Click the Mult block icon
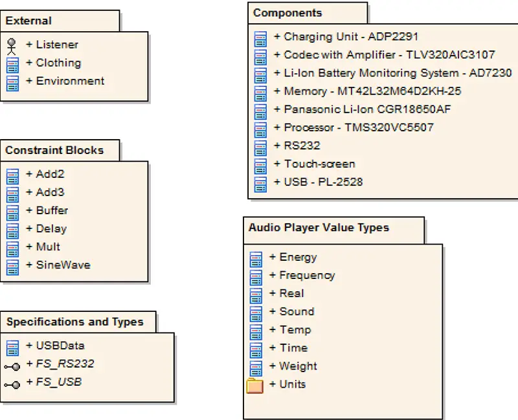This screenshot has height=420, width=518. pyautogui.click(x=12, y=249)
